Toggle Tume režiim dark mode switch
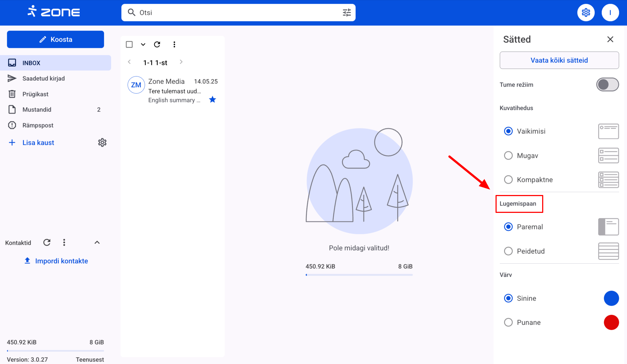The width and height of the screenshot is (627, 364). point(607,84)
